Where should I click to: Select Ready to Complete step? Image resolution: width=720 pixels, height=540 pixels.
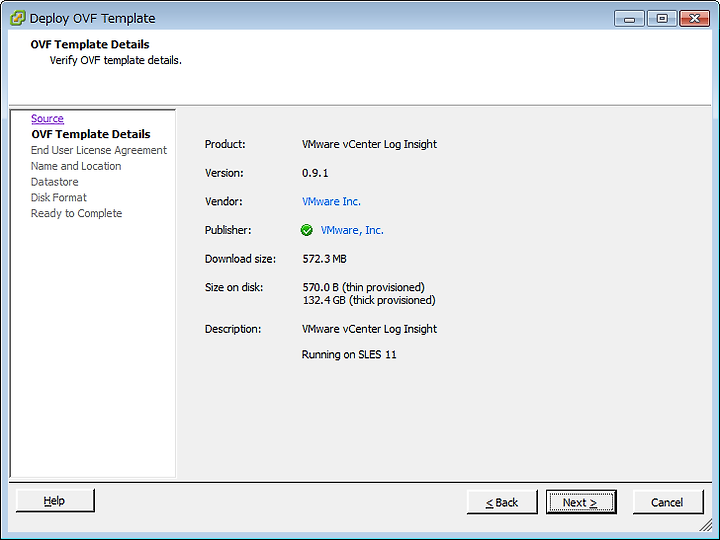click(76, 213)
